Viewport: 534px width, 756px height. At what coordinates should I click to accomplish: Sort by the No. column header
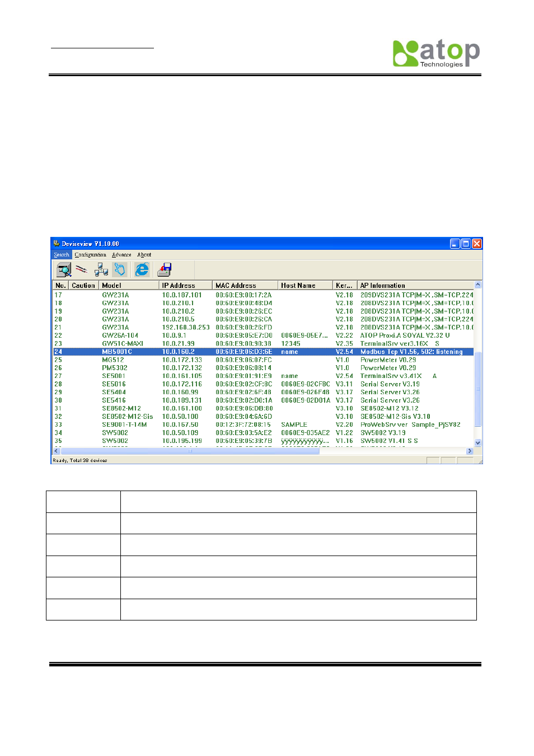(x=60, y=286)
